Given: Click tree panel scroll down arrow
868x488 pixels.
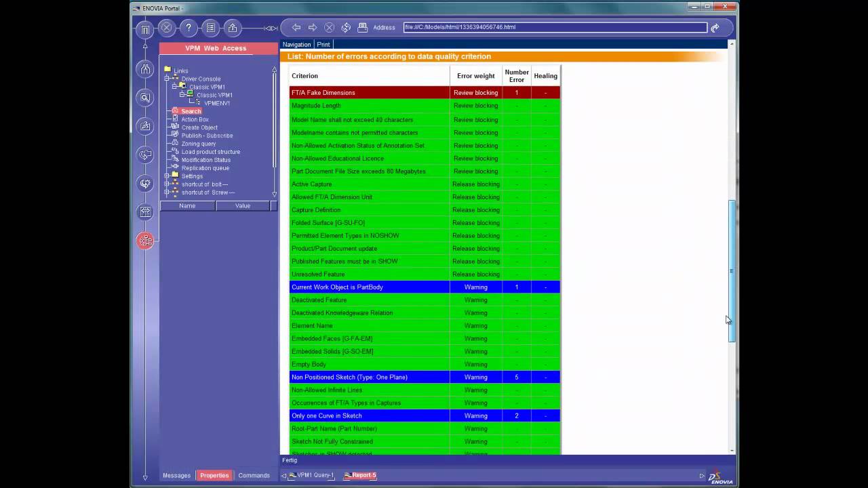Looking at the screenshot, I should (274, 194).
